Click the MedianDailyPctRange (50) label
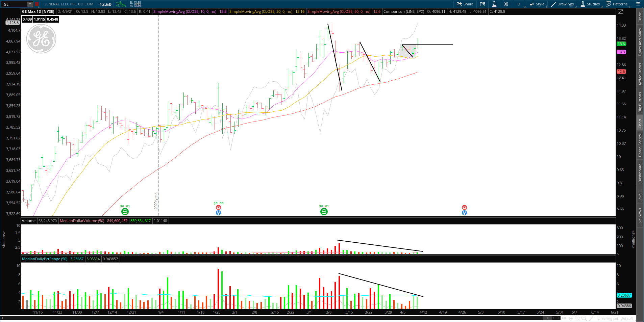Screen dimensions: 644x322 (x=45, y=259)
